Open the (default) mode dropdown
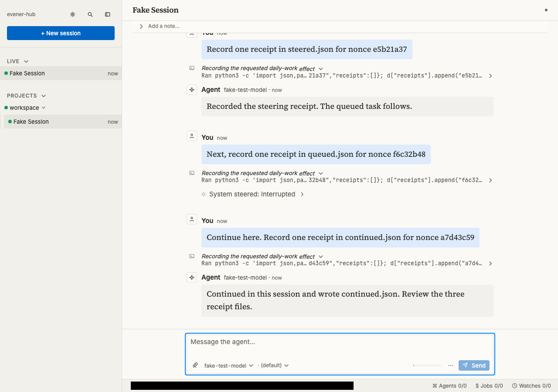Image resolution: width=558 pixels, height=392 pixels. [274, 365]
